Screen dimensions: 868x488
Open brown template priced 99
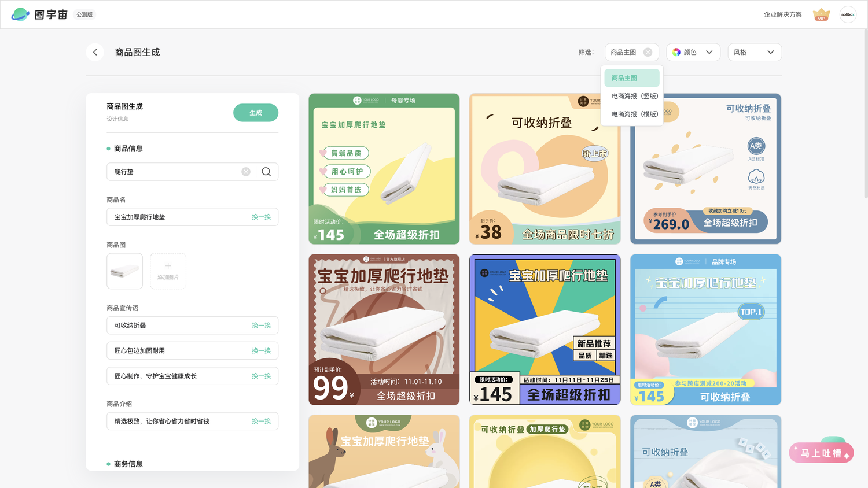coord(384,330)
